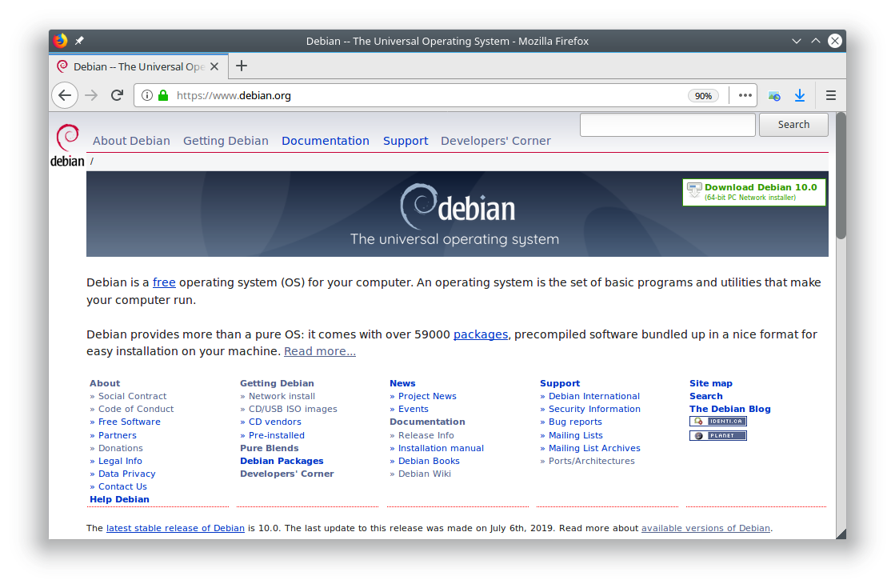Follow the 'packages' link

click(481, 334)
